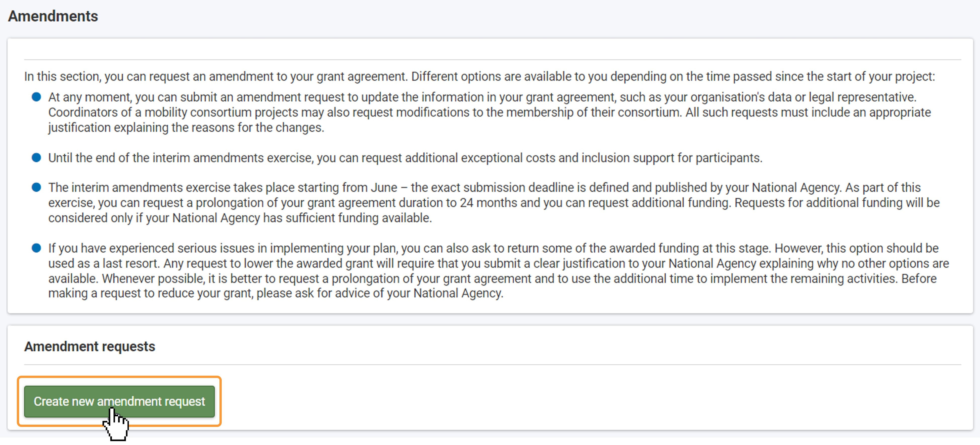Click the bullet beside "Until the end"

pyautogui.click(x=36, y=157)
